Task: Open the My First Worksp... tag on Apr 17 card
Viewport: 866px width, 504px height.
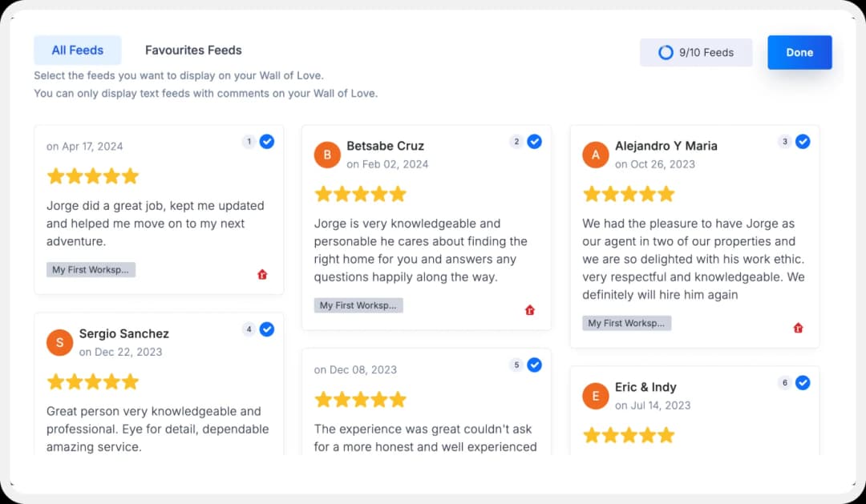Action: tap(91, 269)
